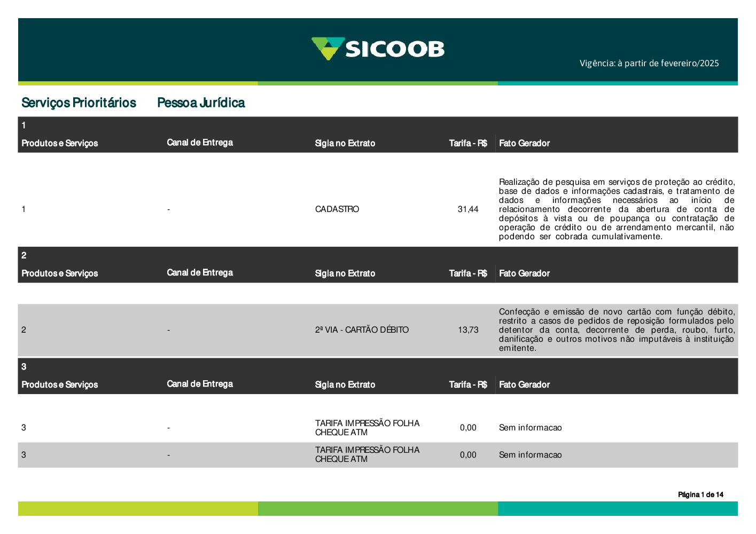Click the Vigência fevereiro/2025 text
The height and width of the screenshot is (534, 756).
pyautogui.click(x=649, y=64)
